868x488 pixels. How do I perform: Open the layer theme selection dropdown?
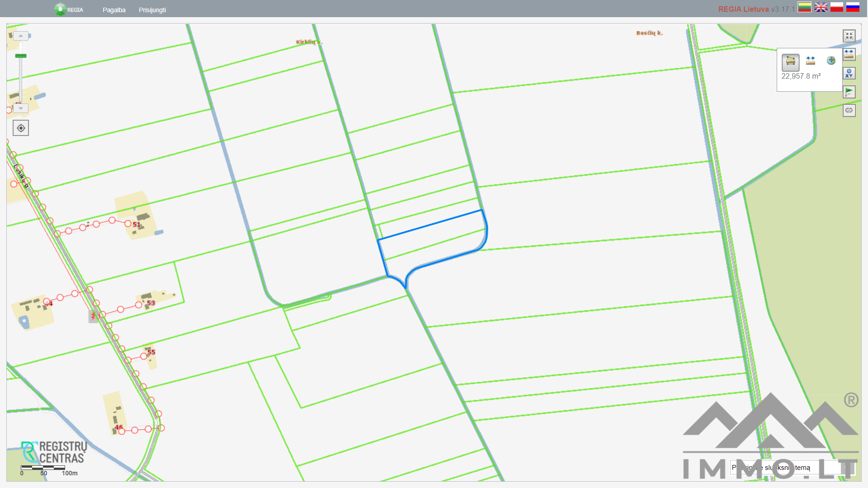click(x=791, y=468)
